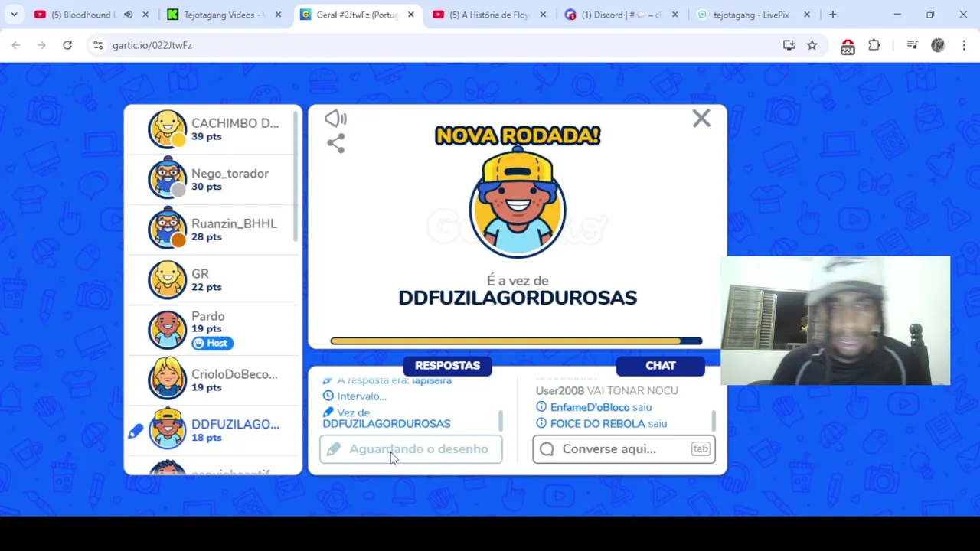The height and width of the screenshot is (551, 980).
Task: Click the DDFUZILAGORDUROSAS name in center panel
Action: tap(518, 298)
